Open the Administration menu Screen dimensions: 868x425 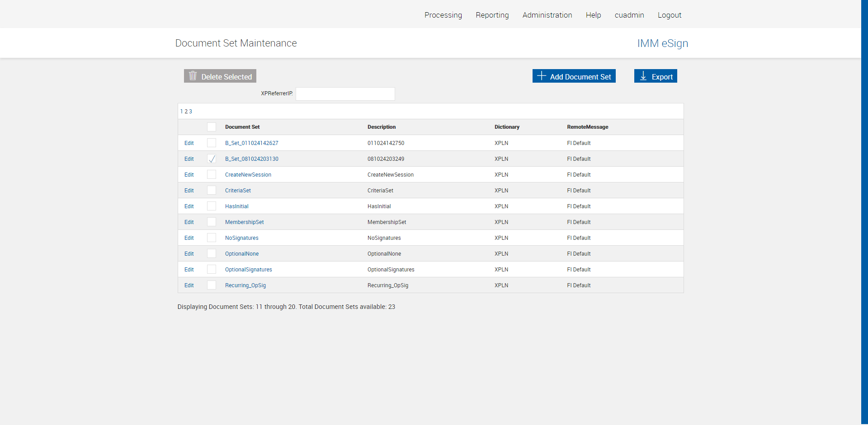tap(547, 15)
